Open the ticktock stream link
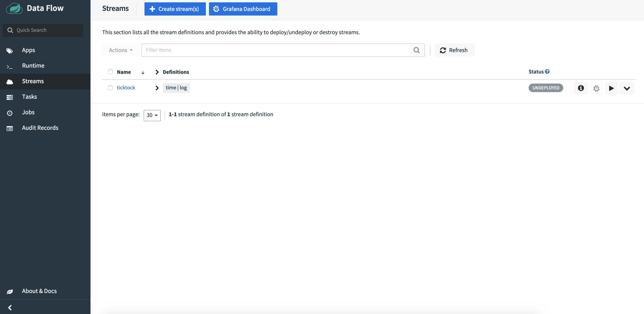This screenshot has width=644, height=314. 126,88
